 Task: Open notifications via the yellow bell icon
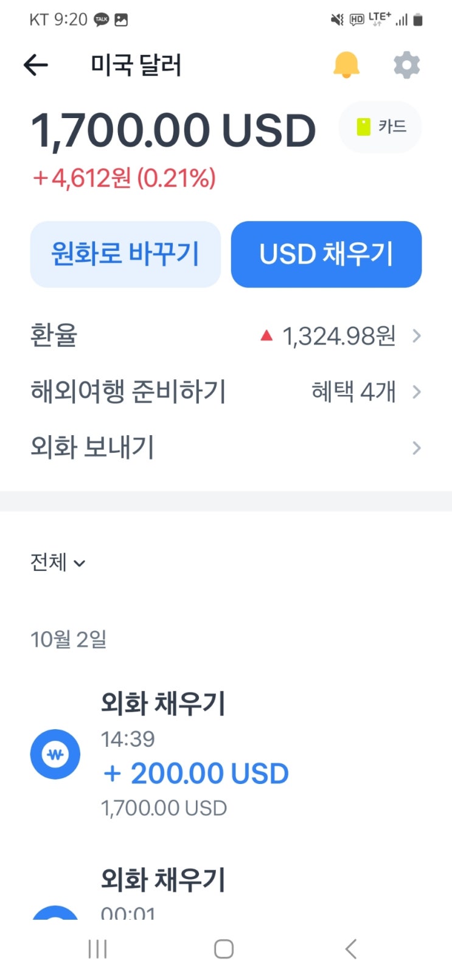(346, 65)
